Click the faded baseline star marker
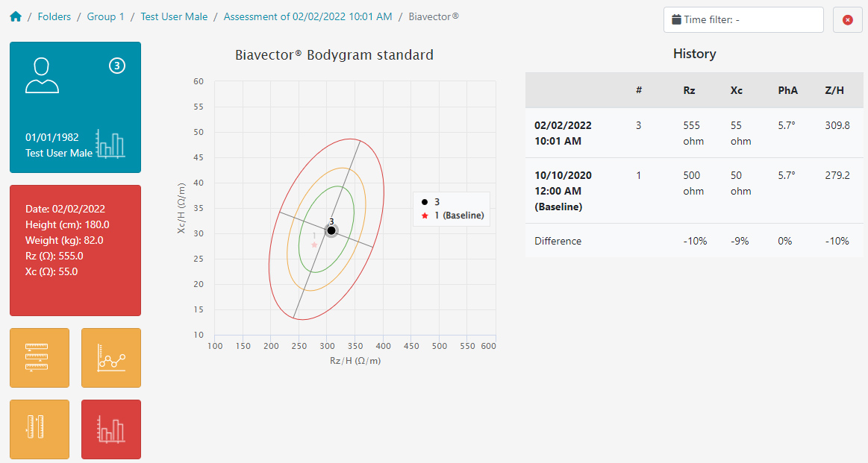The image size is (868, 463). point(314,245)
